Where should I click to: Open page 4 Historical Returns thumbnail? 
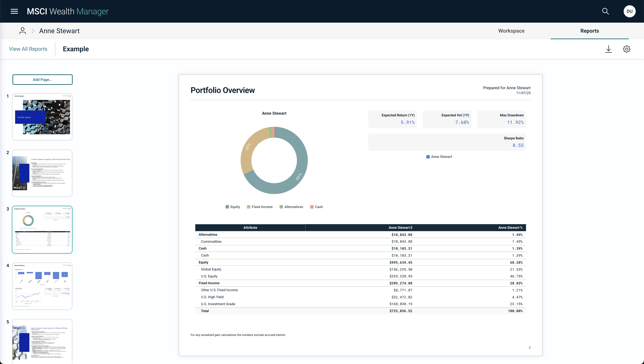(x=42, y=286)
